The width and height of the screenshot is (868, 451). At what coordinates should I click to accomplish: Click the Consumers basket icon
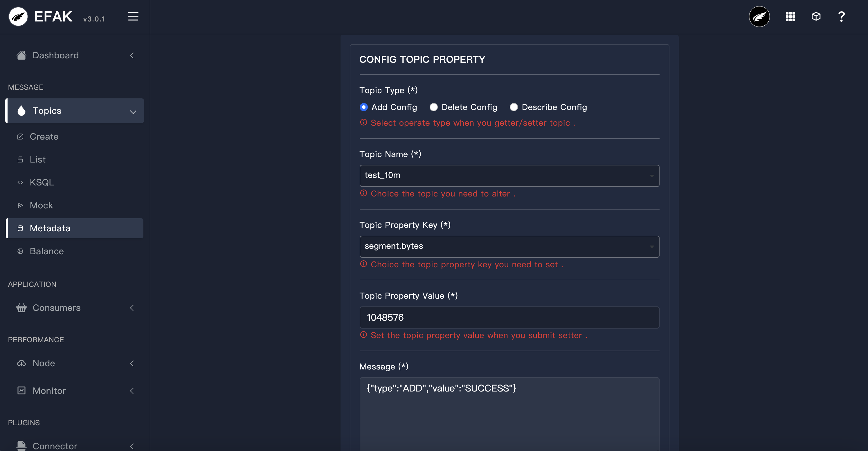[x=21, y=308]
